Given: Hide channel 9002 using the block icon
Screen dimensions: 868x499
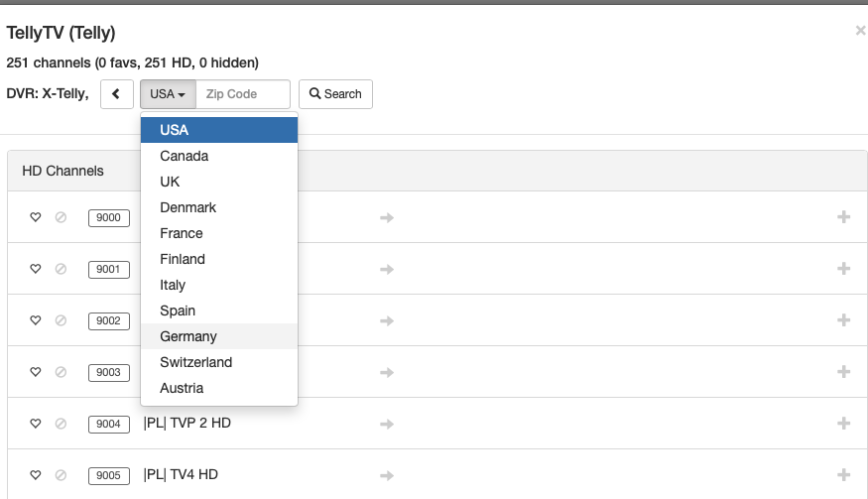Looking at the screenshot, I should 61,320.
